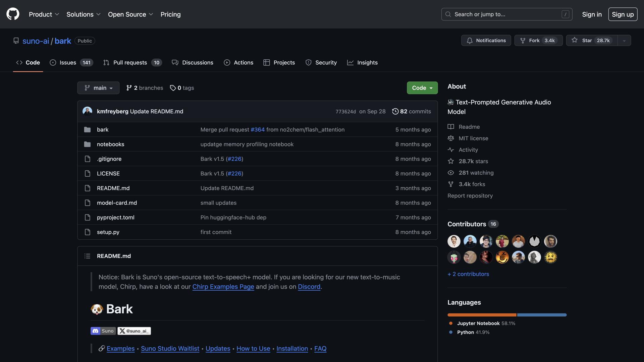
Task: Click the X @suno_ai_ badge
Action: pos(134,331)
